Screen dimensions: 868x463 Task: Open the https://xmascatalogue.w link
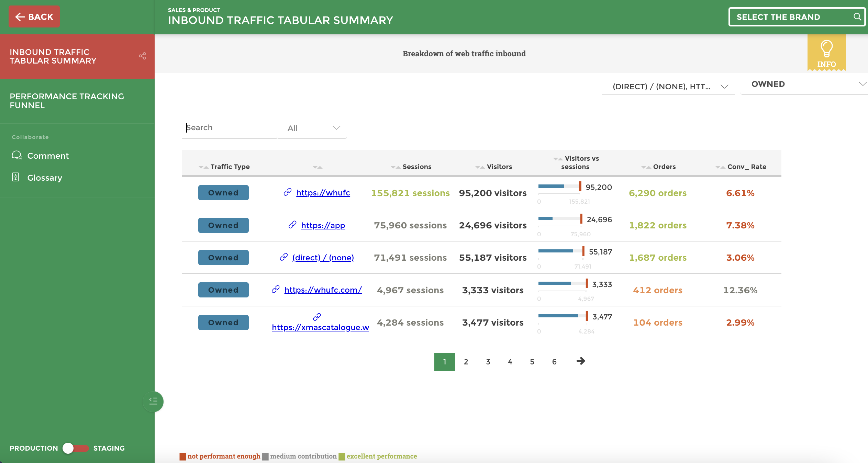pyautogui.click(x=320, y=327)
